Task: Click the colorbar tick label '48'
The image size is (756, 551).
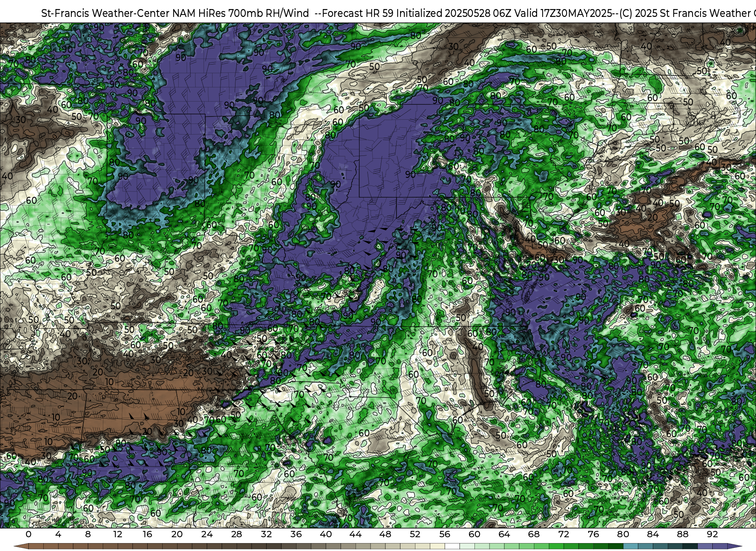Action: click(x=385, y=534)
